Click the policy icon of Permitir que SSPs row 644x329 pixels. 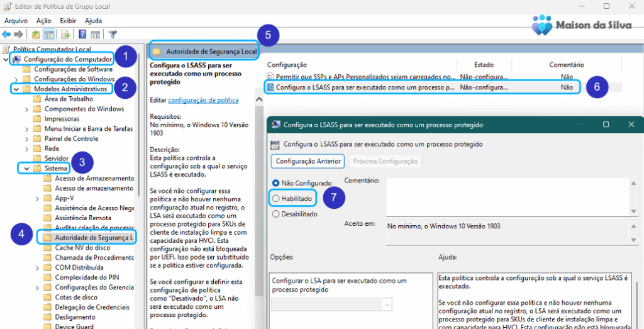[270, 76]
